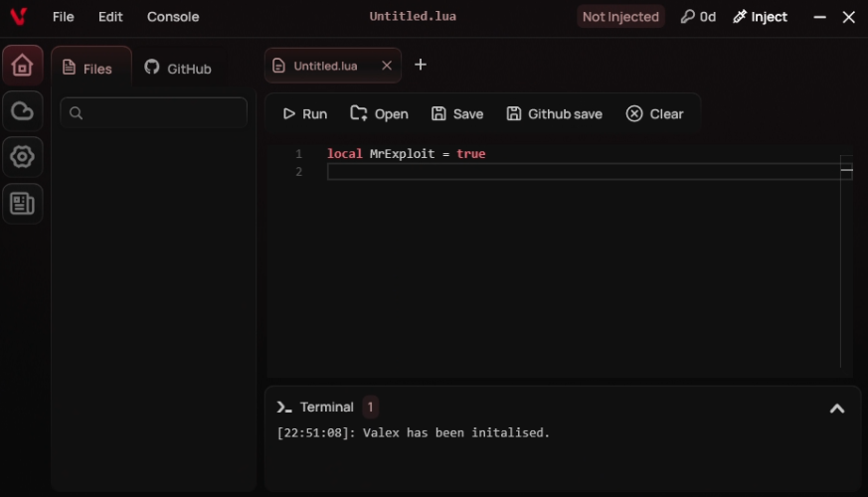Open the news sidebar icon
868x497 pixels.
pos(22,204)
